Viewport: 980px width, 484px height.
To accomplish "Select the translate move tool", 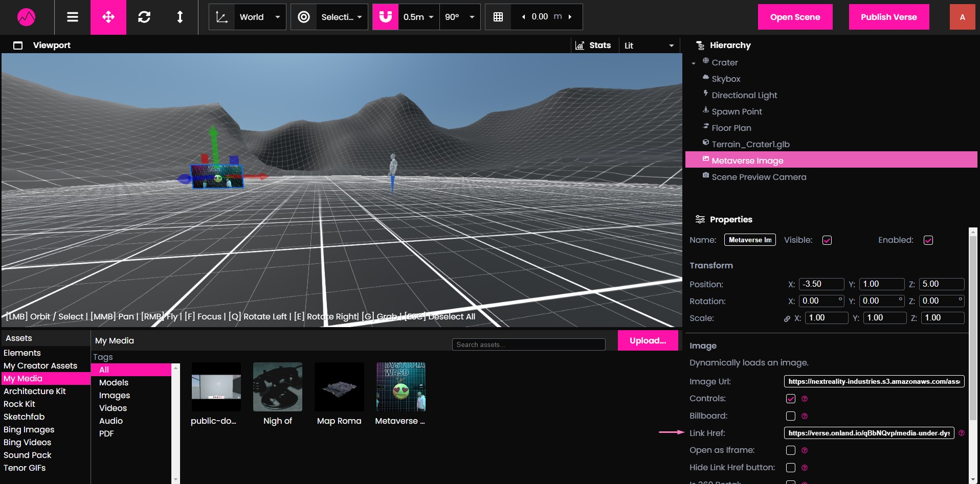I will tap(108, 17).
